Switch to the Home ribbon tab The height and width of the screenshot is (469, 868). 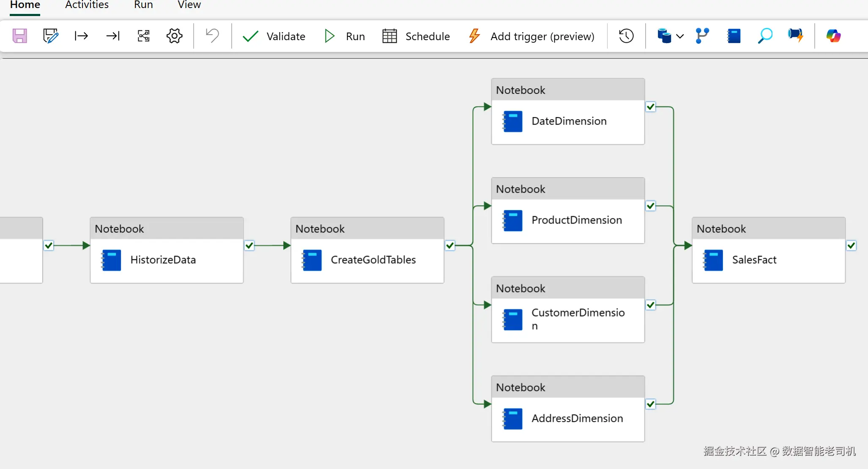[25, 5]
